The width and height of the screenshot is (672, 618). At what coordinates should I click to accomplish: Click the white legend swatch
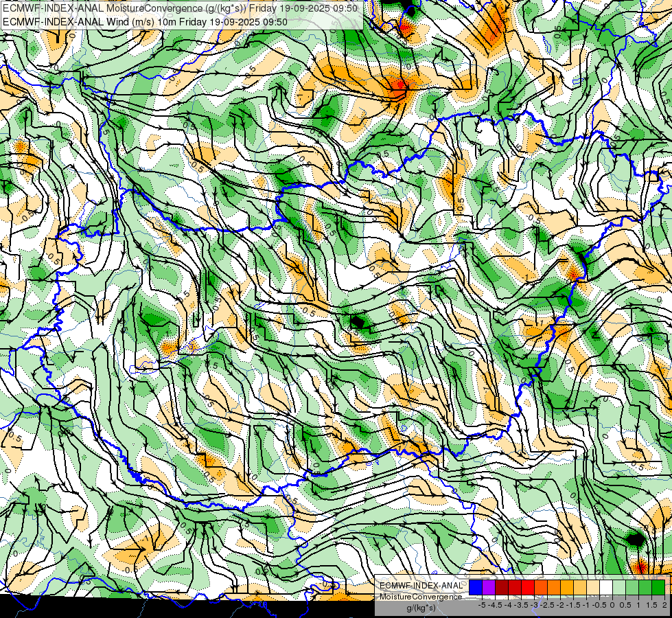point(606,587)
